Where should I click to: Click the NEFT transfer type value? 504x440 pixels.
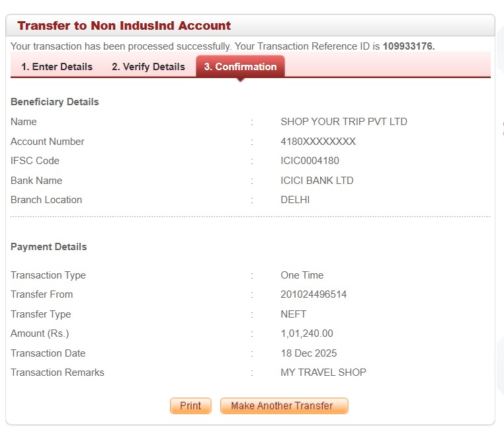click(294, 314)
